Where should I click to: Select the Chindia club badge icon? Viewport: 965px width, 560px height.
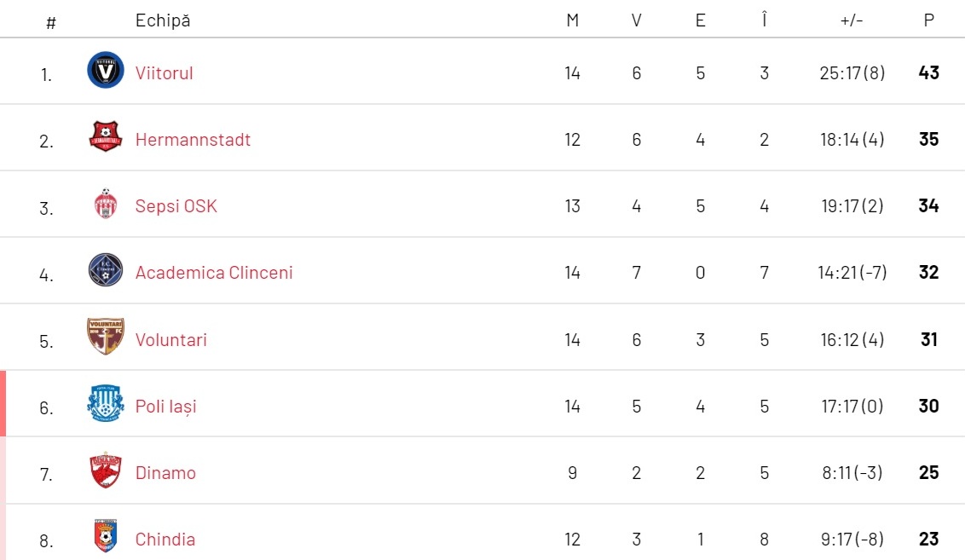click(105, 536)
